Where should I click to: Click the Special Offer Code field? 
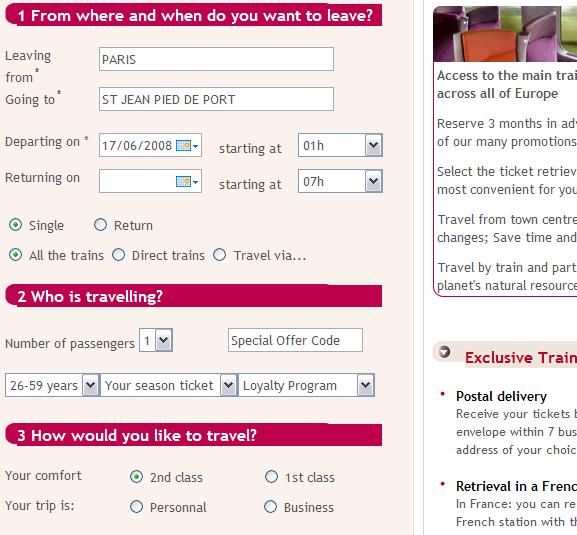295,340
